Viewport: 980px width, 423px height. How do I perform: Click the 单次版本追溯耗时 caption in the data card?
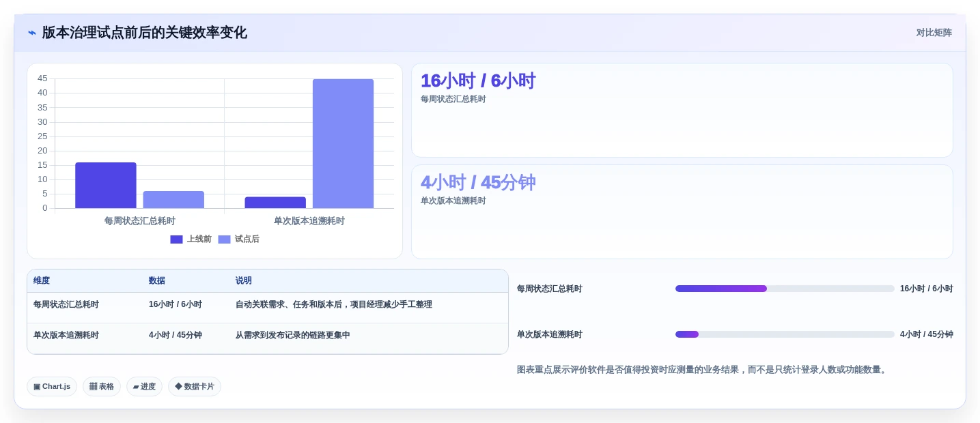453,201
